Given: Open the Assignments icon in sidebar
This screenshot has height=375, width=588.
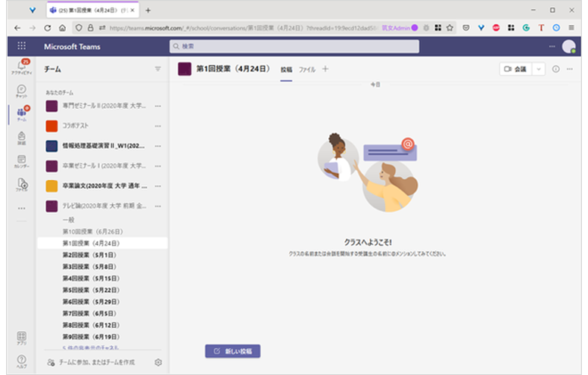Looking at the screenshot, I should coord(22,138).
